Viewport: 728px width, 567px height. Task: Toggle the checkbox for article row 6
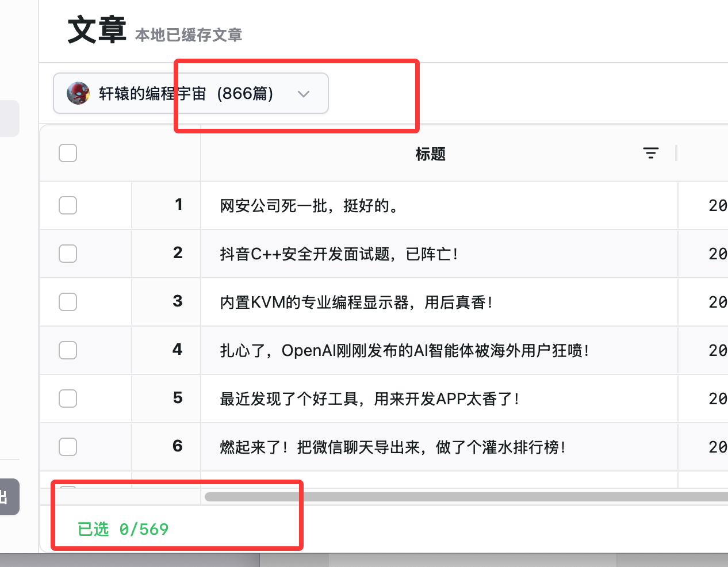click(68, 447)
